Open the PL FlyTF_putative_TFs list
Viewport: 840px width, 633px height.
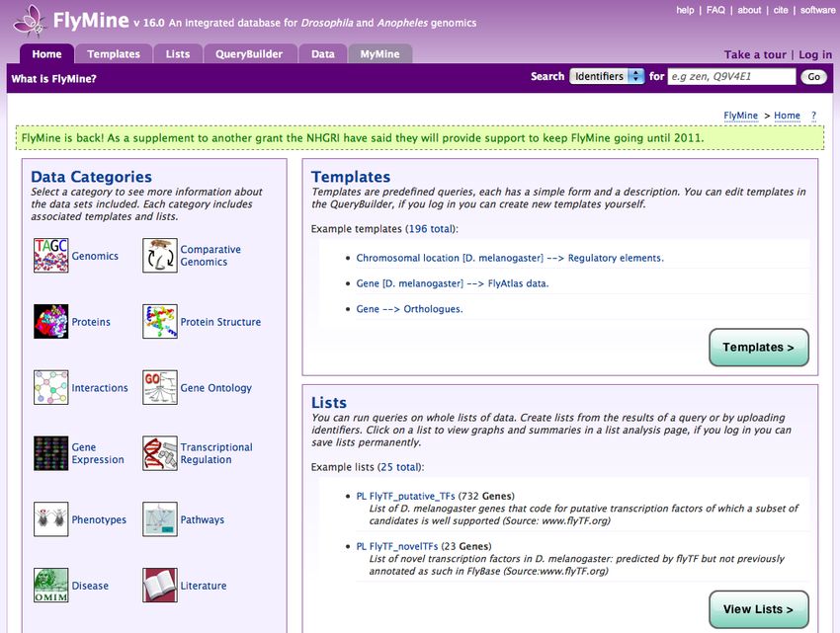[x=405, y=496]
